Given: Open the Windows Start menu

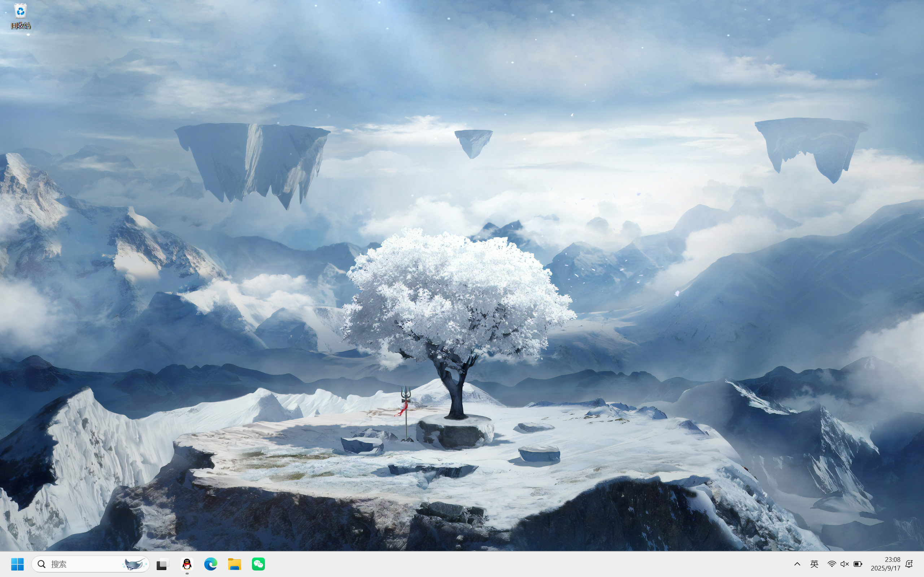Looking at the screenshot, I should click(x=17, y=564).
